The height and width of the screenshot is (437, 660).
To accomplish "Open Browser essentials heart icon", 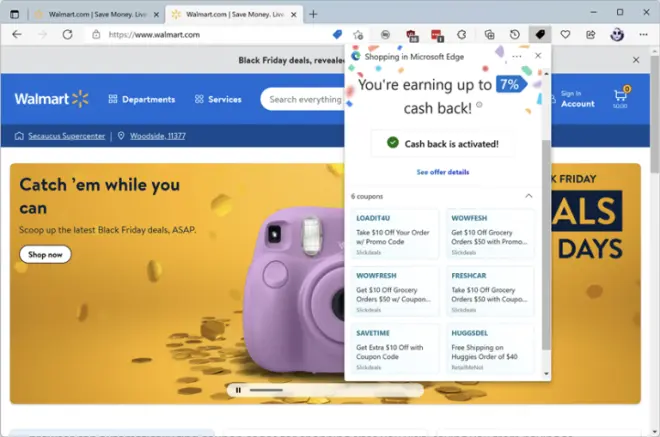I will [x=565, y=35].
